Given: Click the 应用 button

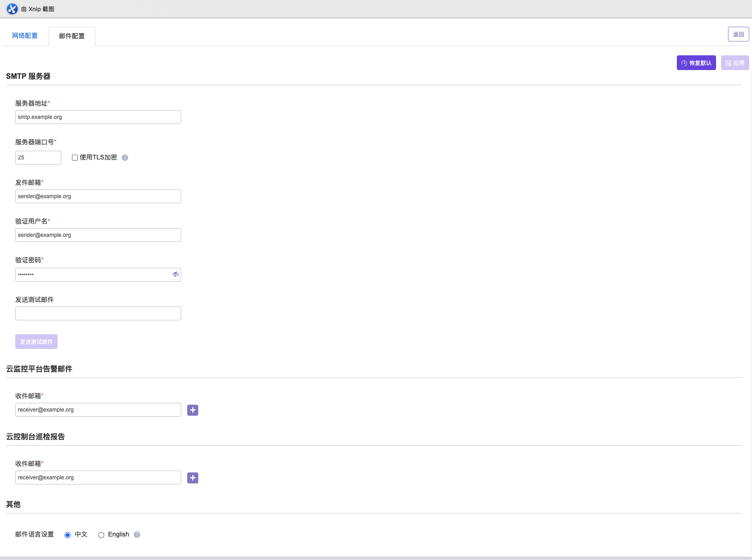Looking at the screenshot, I should (x=735, y=63).
